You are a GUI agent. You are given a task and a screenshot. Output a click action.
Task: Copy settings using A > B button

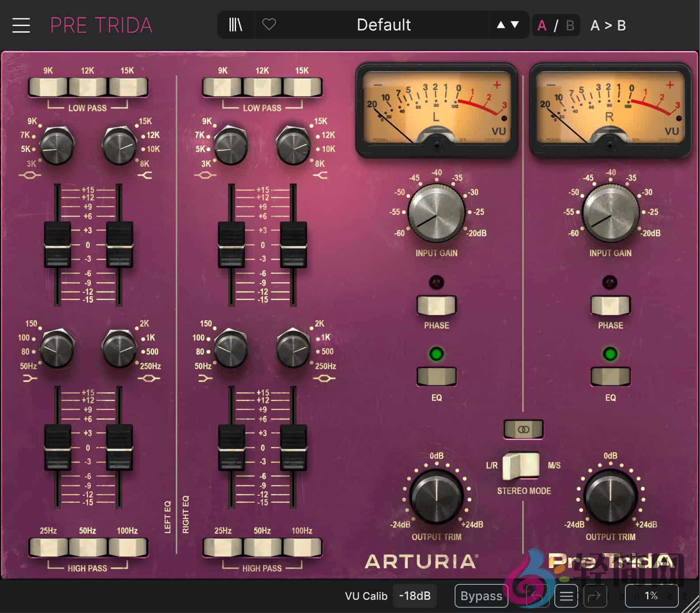click(608, 26)
